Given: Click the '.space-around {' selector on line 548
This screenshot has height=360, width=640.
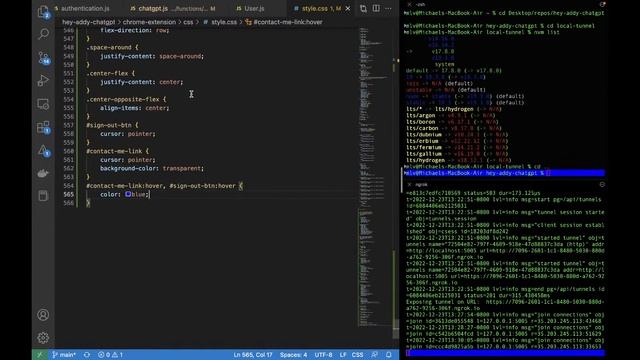Looking at the screenshot, I should pos(112,47).
